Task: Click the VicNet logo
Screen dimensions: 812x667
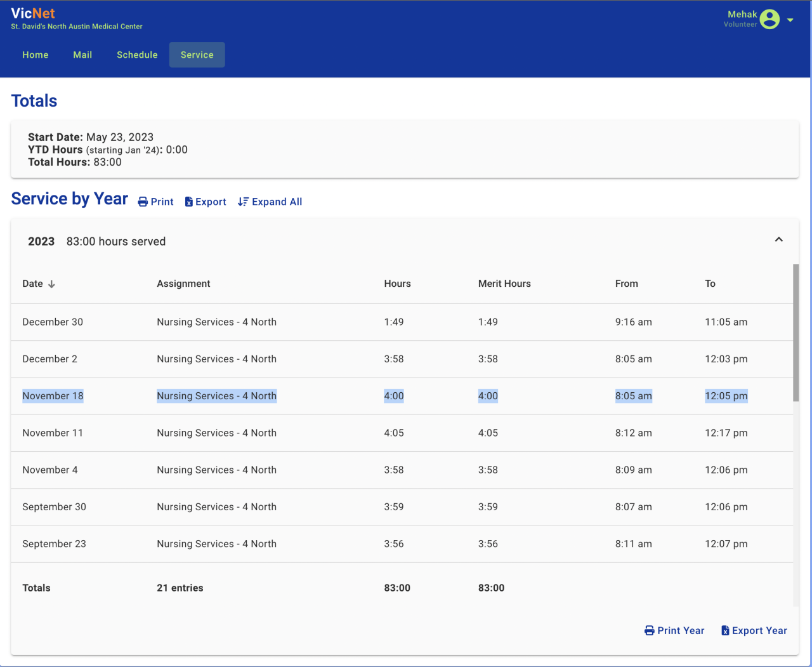Action: pyautogui.click(x=33, y=13)
